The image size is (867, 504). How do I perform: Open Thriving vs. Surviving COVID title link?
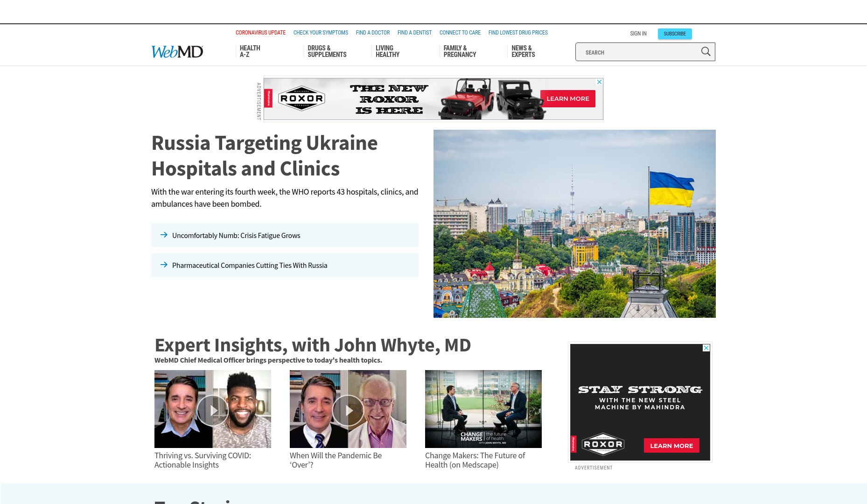pos(203,460)
